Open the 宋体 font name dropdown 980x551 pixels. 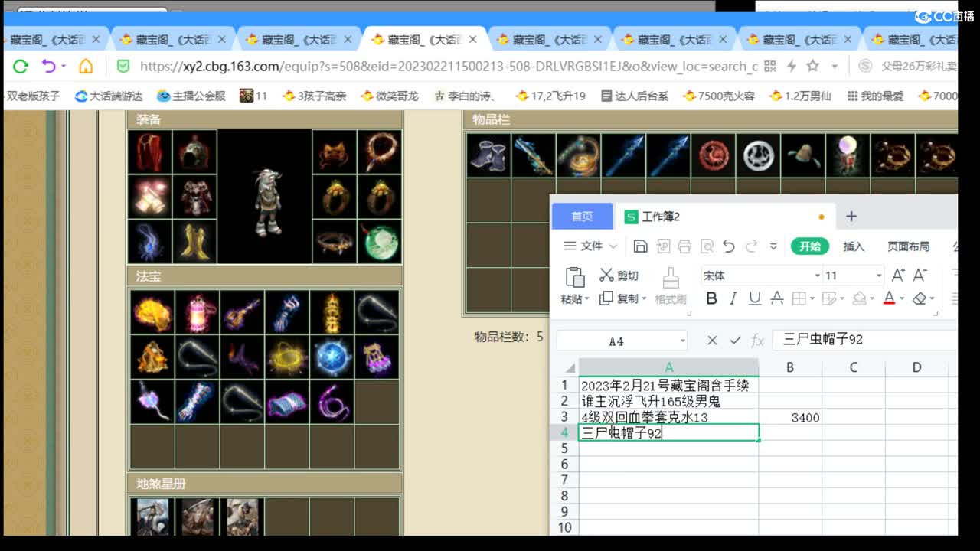(x=818, y=275)
